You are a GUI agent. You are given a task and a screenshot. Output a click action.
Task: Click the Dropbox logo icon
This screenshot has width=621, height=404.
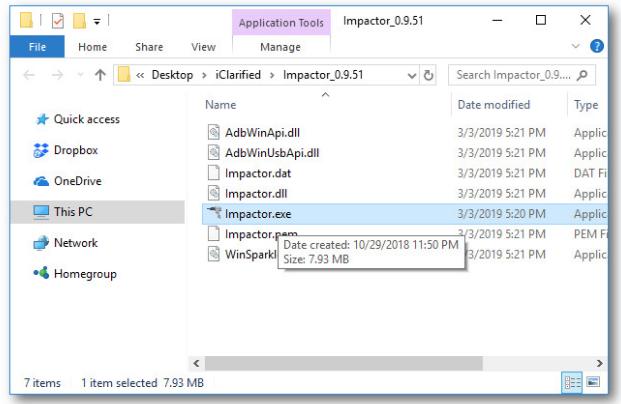coord(41,150)
